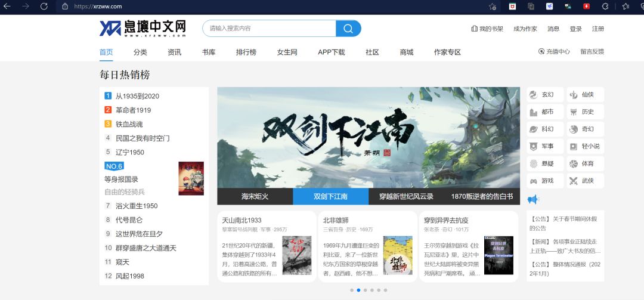Select the 军事 genre category
The height and width of the screenshot is (300, 644).
pyautogui.click(x=545, y=146)
